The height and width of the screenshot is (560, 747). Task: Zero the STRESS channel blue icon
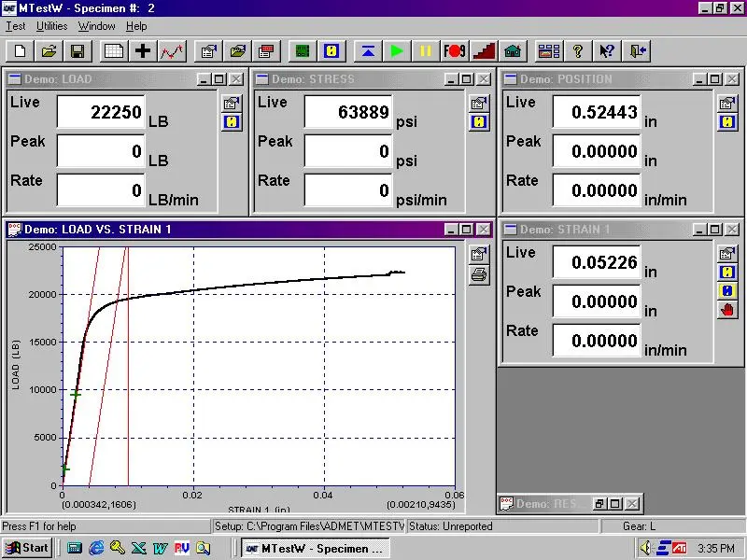coord(479,122)
